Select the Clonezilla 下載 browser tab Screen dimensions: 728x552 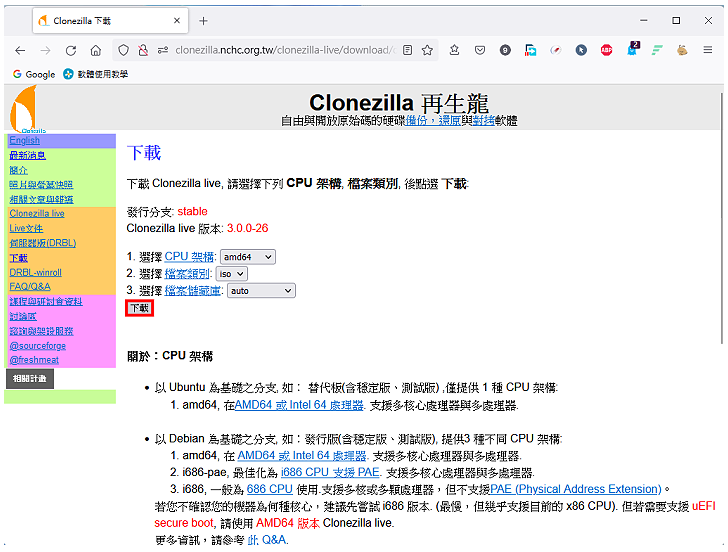point(110,21)
